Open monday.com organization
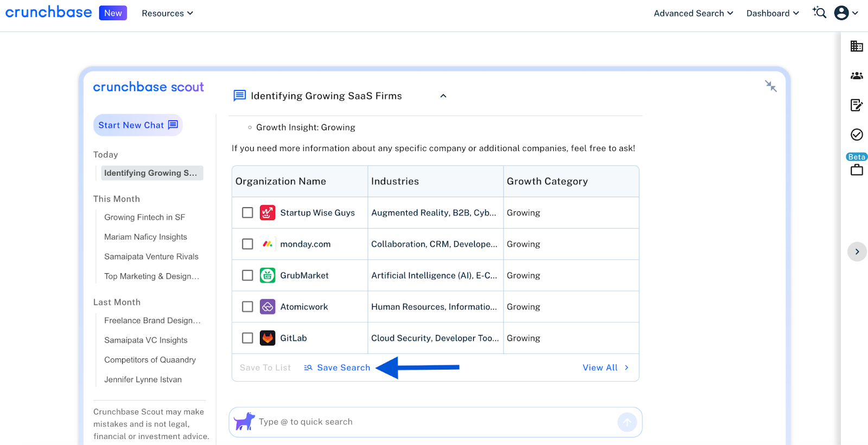Viewport: 868px width, 445px height. click(305, 244)
